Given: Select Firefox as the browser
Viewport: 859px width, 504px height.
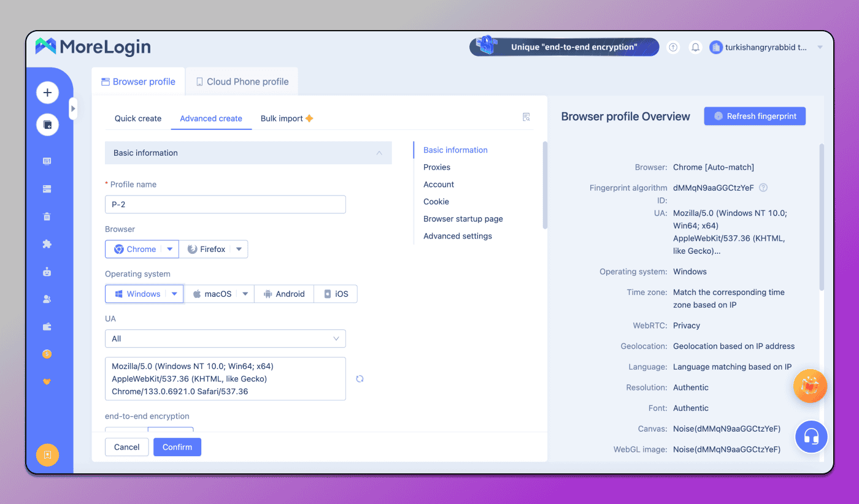Looking at the screenshot, I should coord(206,250).
